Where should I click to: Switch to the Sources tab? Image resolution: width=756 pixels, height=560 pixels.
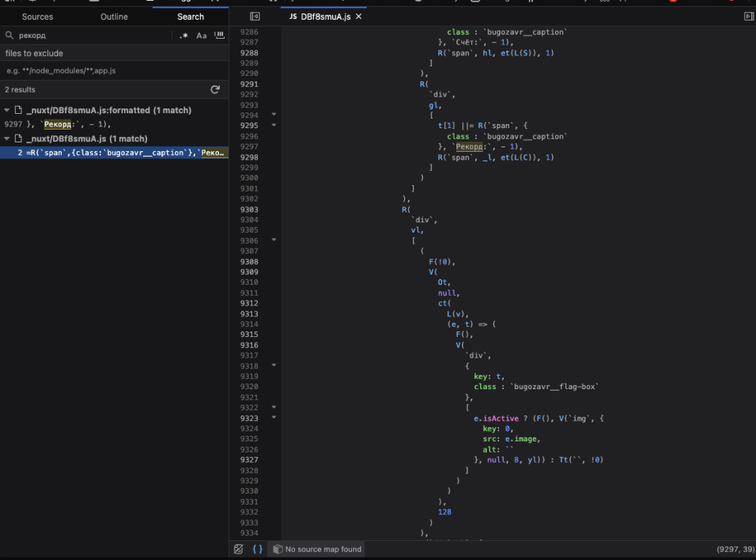(38, 17)
